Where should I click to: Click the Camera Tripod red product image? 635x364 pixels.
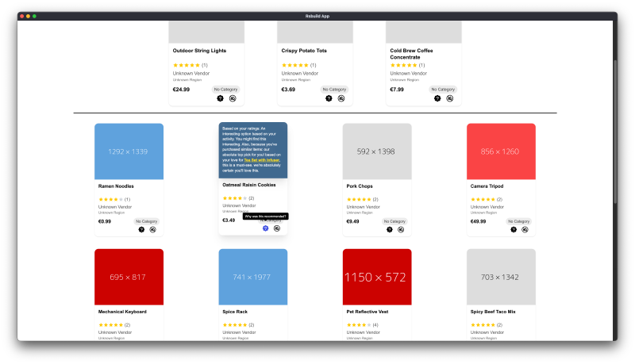tap(501, 151)
